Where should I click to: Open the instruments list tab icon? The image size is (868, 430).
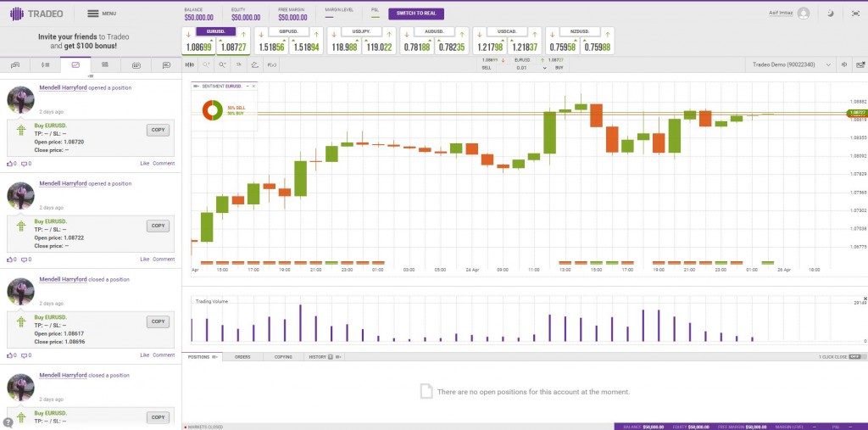(x=46, y=64)
